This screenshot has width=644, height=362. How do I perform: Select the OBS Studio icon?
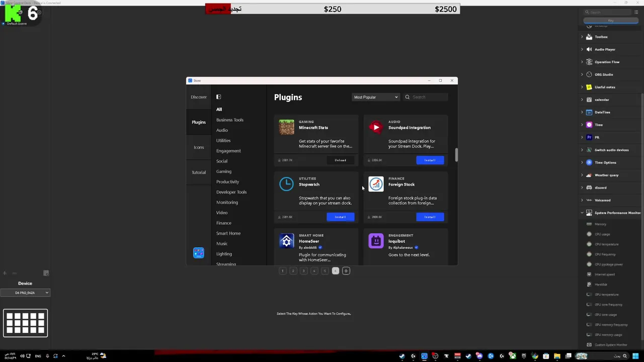pyautogui.click(x=589, y=74)
